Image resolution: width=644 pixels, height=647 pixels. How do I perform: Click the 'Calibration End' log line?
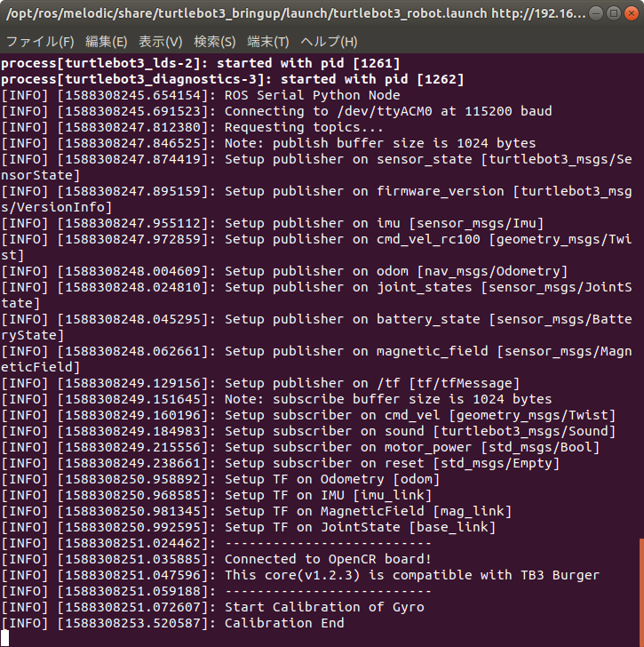172,623
